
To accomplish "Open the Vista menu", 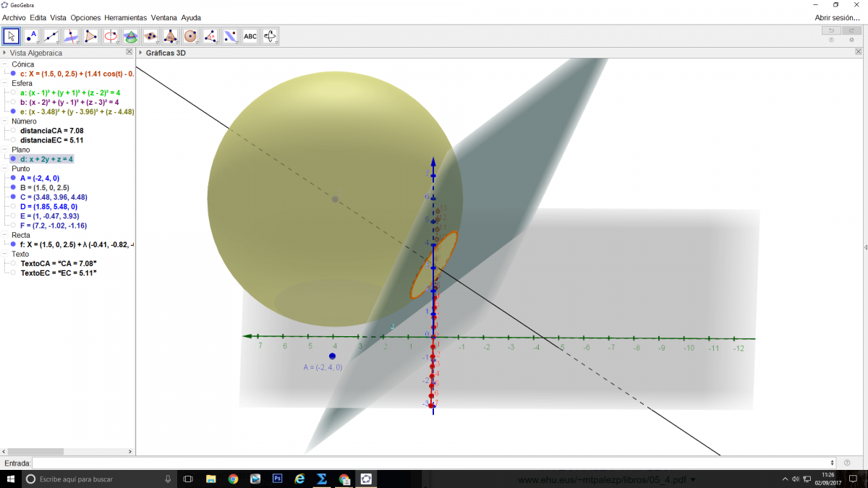I will [x=58, y=17].
